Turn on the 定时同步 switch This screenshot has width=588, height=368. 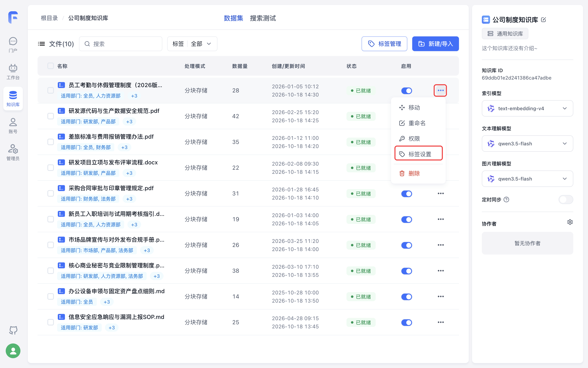tap(566, 200)
